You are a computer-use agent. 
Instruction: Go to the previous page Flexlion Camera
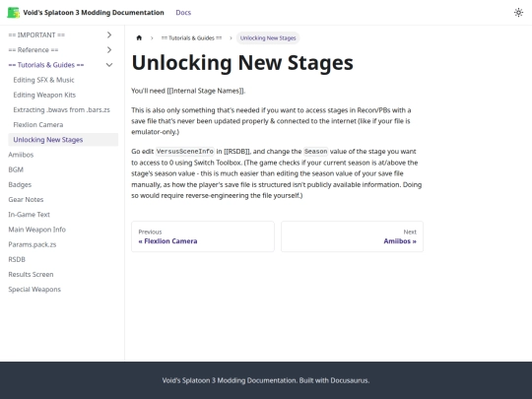pos(203,236)
